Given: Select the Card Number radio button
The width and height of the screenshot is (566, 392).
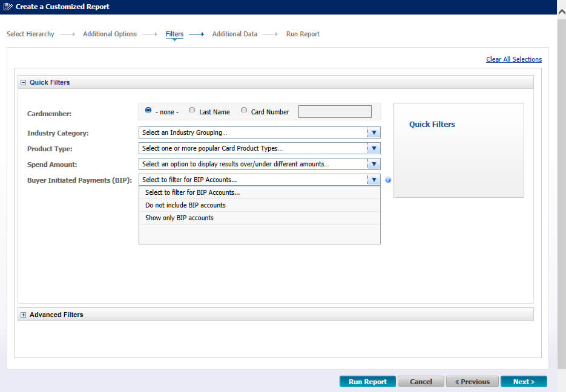Looking at the screenshot, I should (243, 111).
